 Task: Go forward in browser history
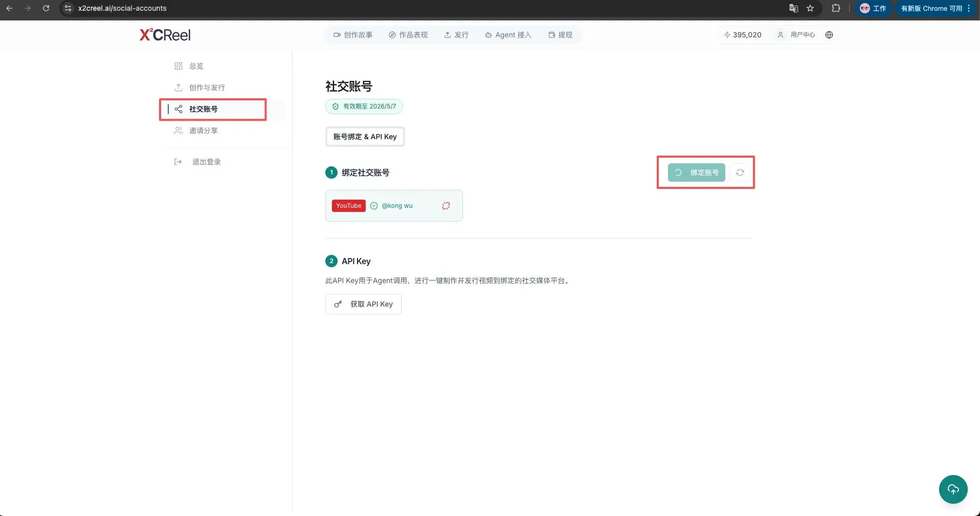pyautogui.click(x=28, y=8)
